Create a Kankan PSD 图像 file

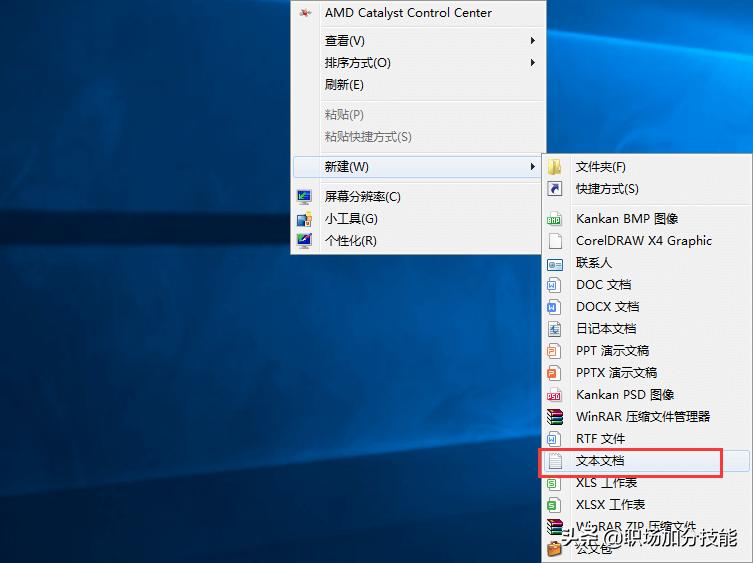tap(646, 395)
